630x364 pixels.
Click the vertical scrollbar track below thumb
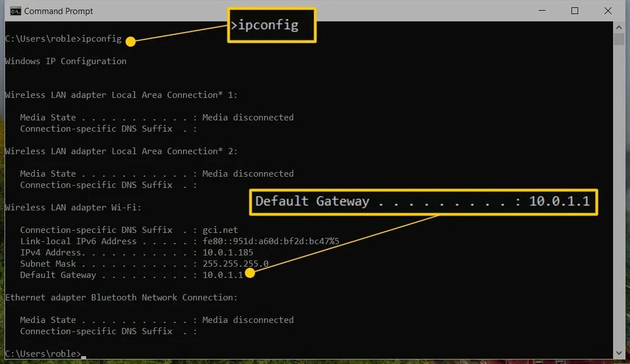point(619,197)
